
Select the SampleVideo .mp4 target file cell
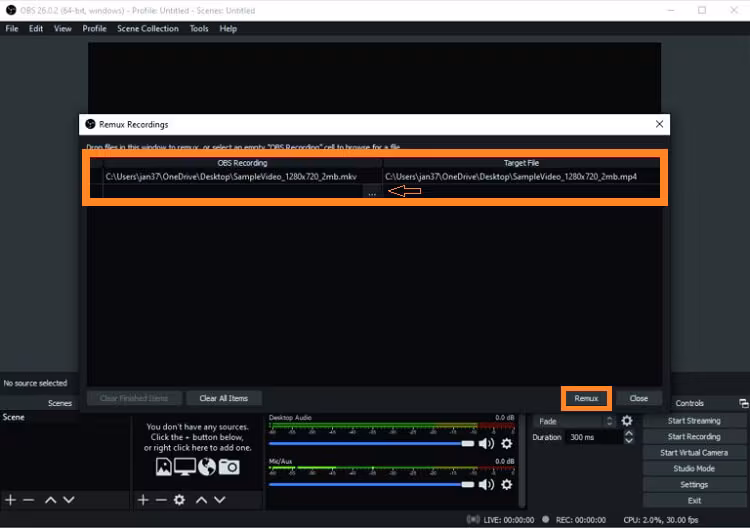[x=521, y=177]
